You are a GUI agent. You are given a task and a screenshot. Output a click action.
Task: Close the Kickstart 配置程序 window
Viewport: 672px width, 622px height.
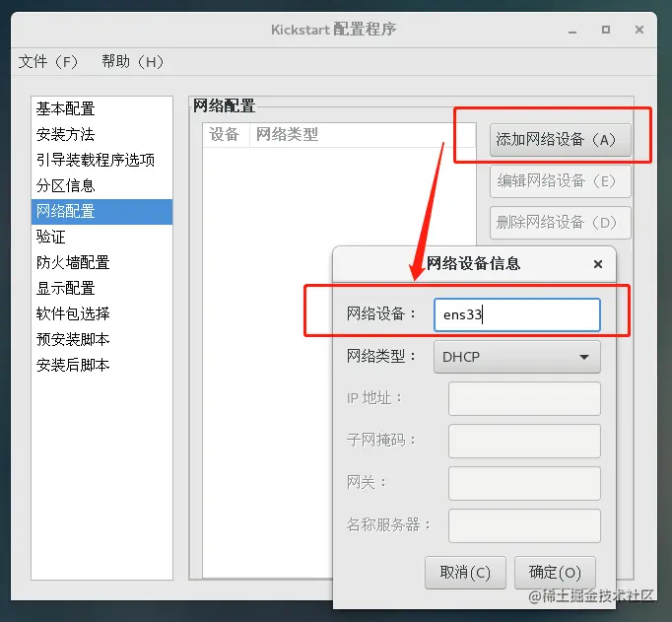639,30
